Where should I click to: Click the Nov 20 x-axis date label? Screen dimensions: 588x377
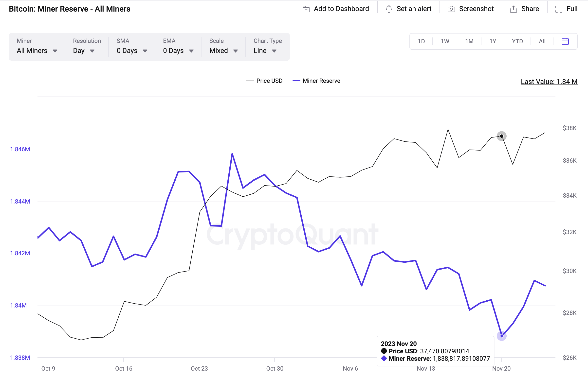(x=501, y=368)
